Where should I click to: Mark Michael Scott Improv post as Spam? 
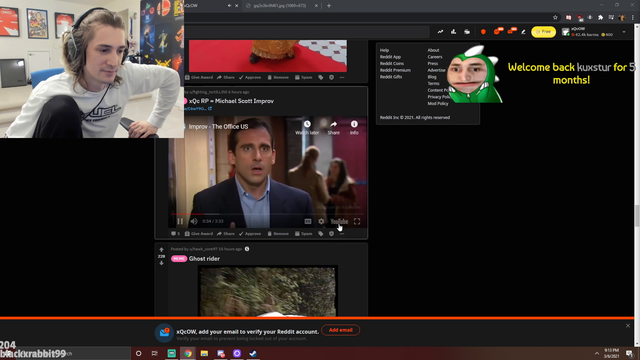303,233
